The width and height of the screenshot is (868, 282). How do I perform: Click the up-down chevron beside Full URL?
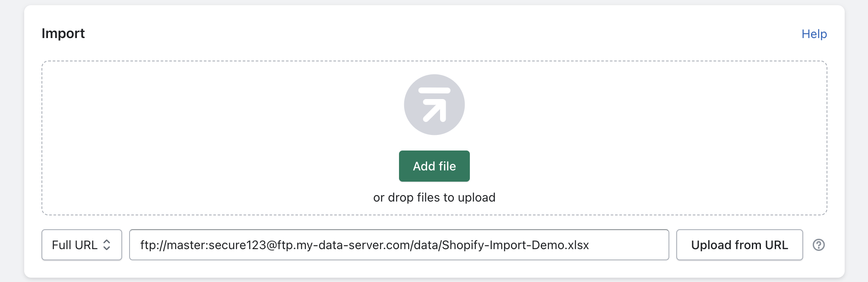point(107,245)
